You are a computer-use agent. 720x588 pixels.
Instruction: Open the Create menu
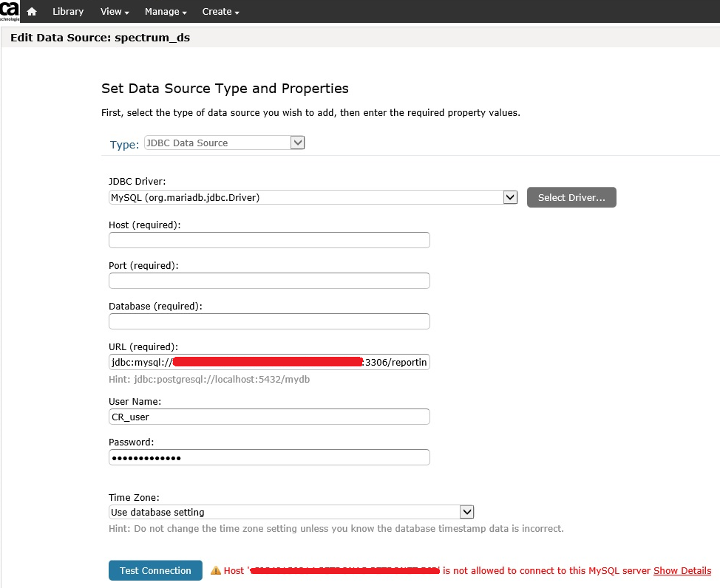pos(220,12)
